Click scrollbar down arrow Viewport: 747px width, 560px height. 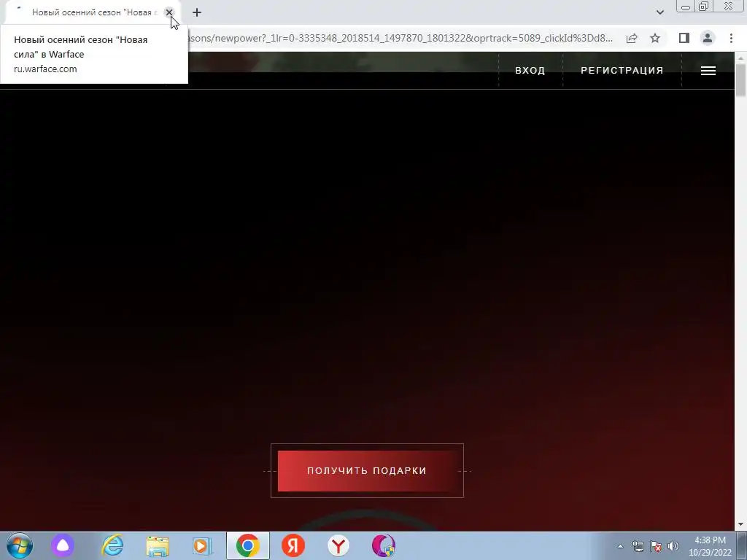pyautogui.click(x=741, y=525)
